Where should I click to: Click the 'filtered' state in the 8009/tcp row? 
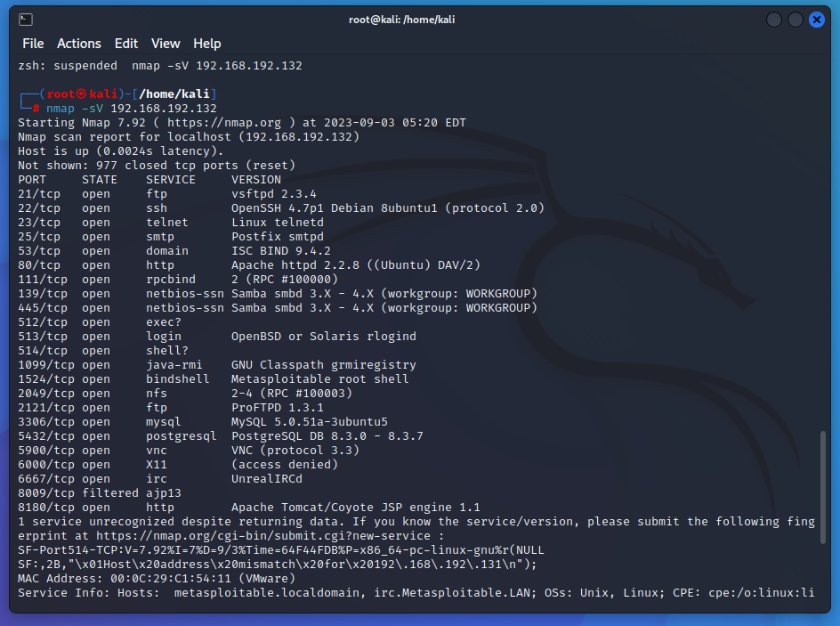110,493
